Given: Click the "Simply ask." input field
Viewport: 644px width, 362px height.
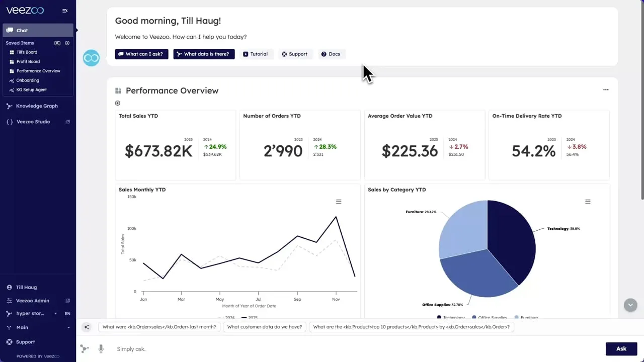Looking at the screenshot, I should (x=352, y=349).
